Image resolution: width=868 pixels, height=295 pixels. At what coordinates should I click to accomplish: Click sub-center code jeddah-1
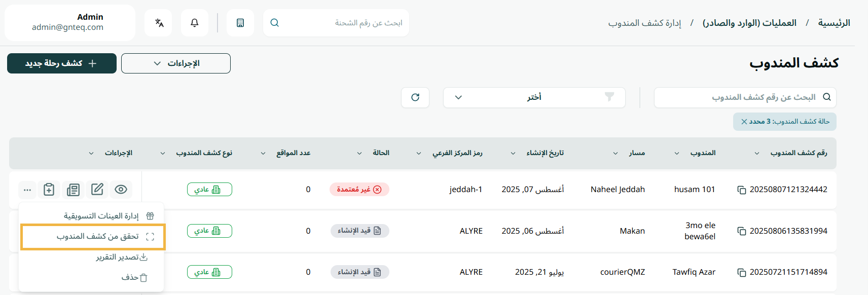[466, 190]
